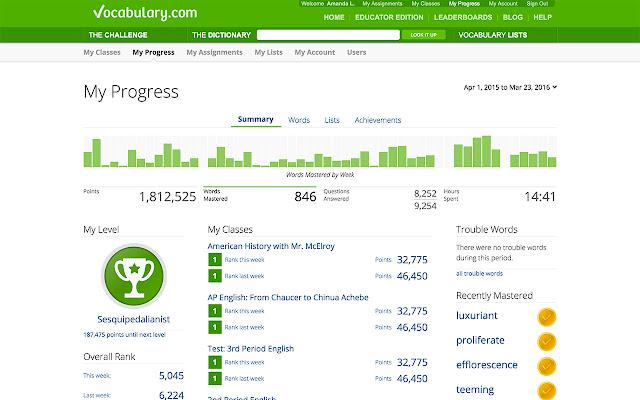Click the Look It Up button
The height and width of the screenshot is (400, 640).
(x=424, y=35)
